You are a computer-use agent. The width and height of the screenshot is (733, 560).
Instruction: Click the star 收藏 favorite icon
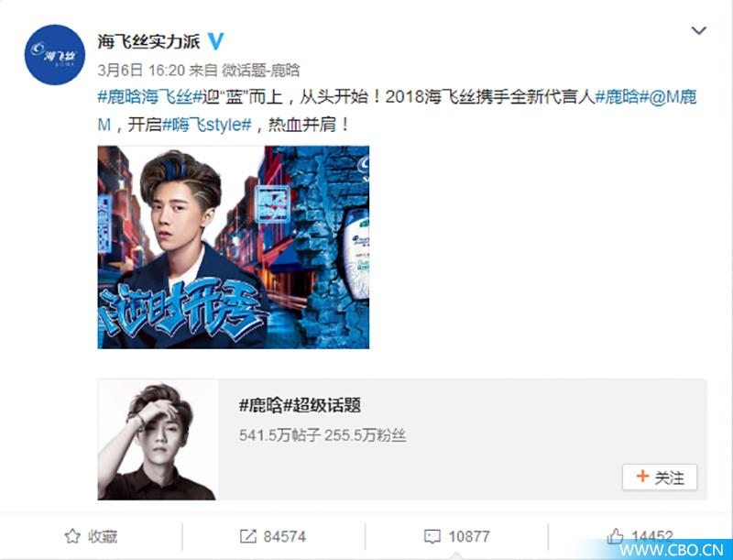pyautogui.click(x=72, y=536)
